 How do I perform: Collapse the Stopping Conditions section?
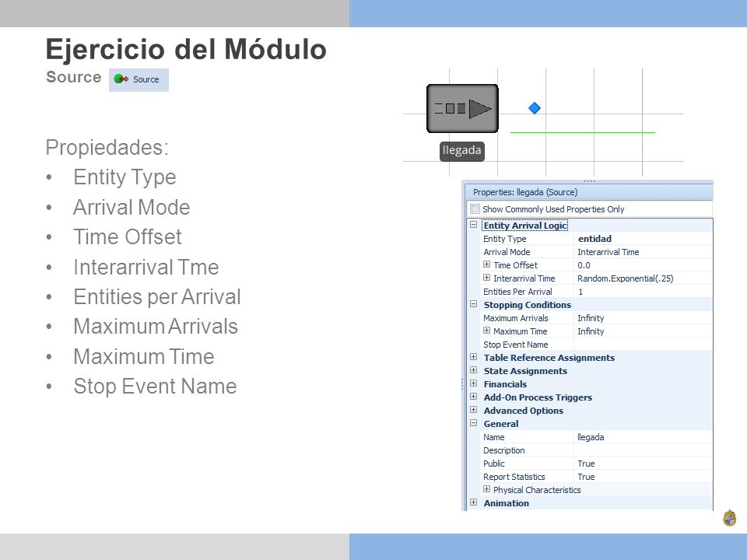[474, 304]
